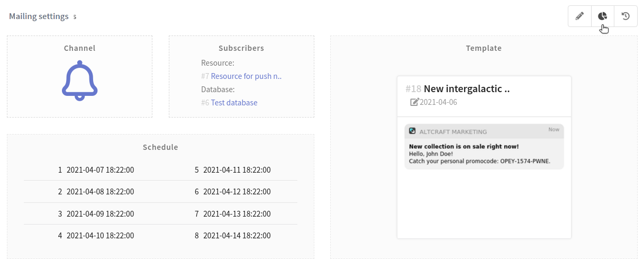The height and width of the screenshot is (259, 644).
Task: Click the "Mailing settings" heading
Action: click(39, 16)
